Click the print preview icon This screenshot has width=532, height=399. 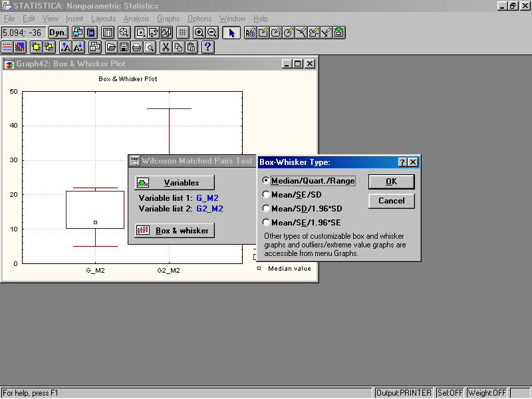point(150,47)
